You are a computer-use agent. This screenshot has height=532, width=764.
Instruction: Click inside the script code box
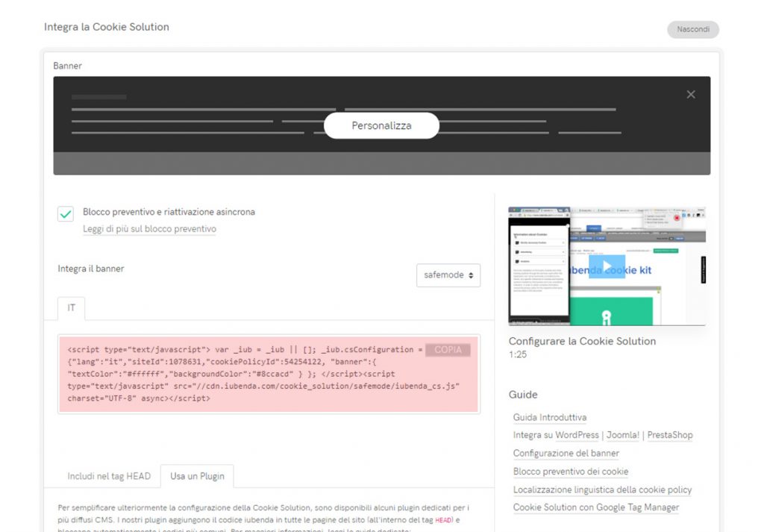tap(269, 374)
